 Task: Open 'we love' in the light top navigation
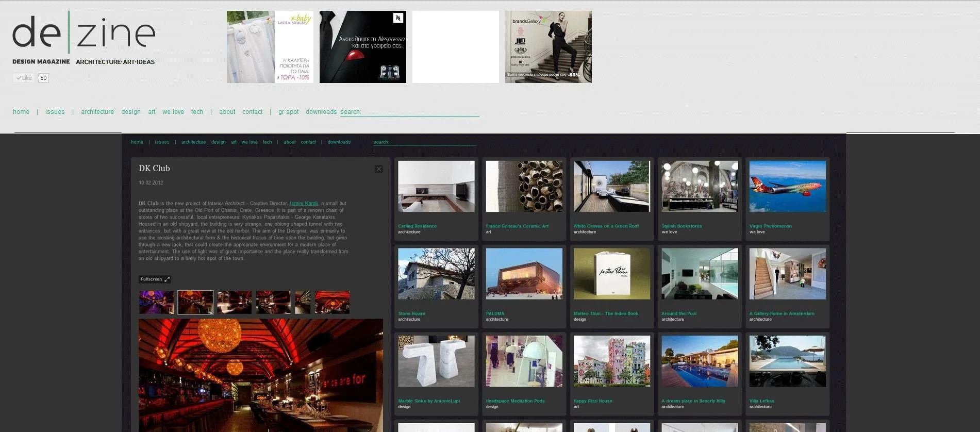click(173, 112)
